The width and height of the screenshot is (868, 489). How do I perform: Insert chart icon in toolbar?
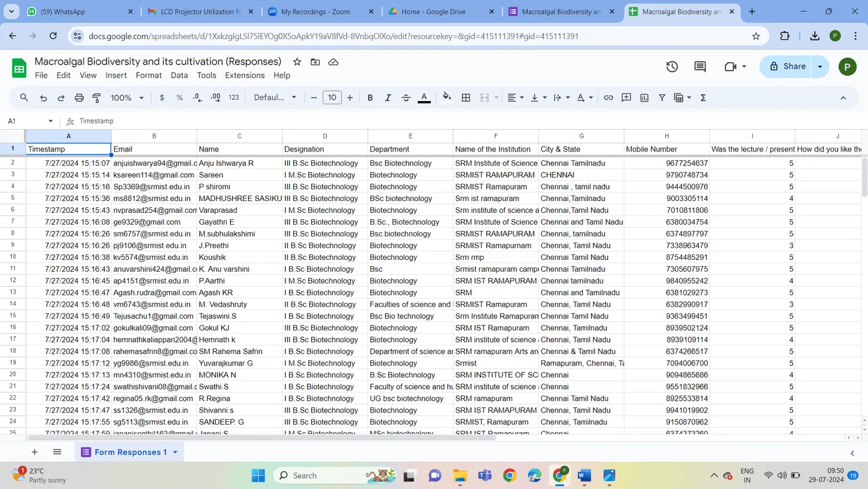tap(644, 97)
